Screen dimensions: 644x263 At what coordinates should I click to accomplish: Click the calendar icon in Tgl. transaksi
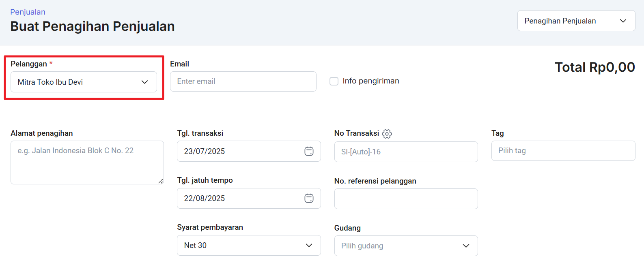pos(309,151)
